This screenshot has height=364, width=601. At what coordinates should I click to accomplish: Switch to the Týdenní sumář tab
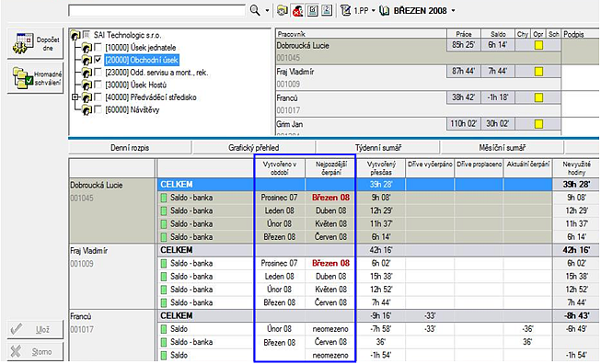click(378, 147)
